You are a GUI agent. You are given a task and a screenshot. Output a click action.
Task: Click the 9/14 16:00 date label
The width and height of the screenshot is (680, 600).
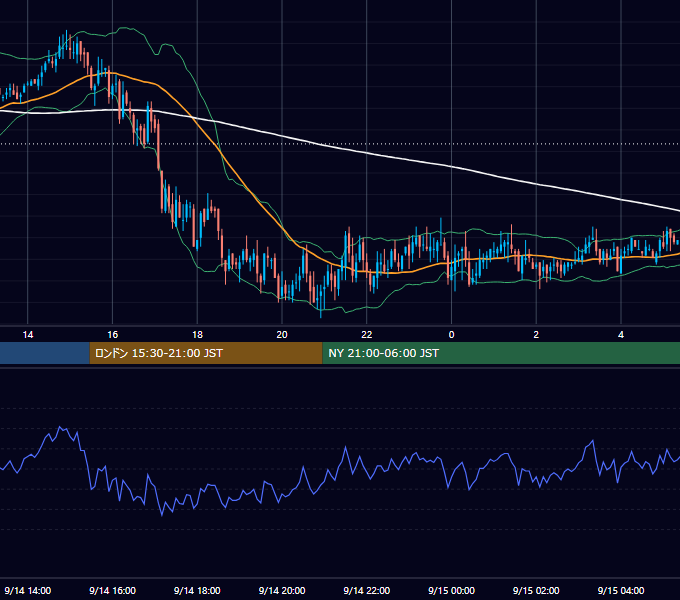[112, 590]
